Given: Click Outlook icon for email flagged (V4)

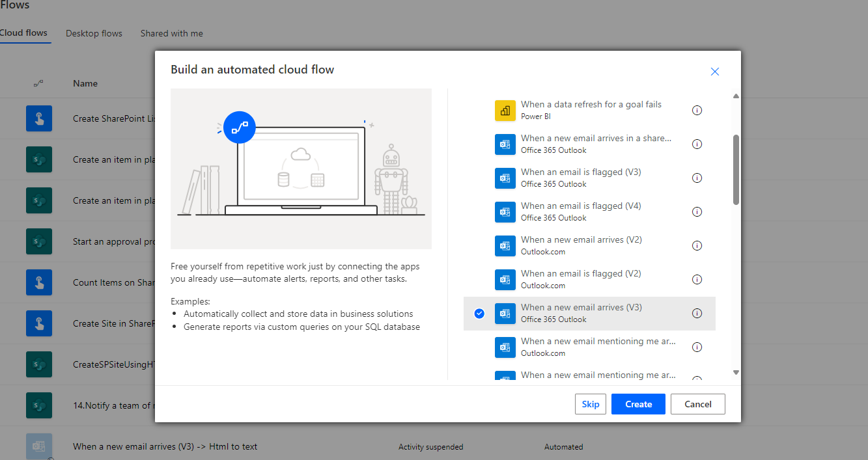Looking at the screenshot, I should (x=505, y=212).
